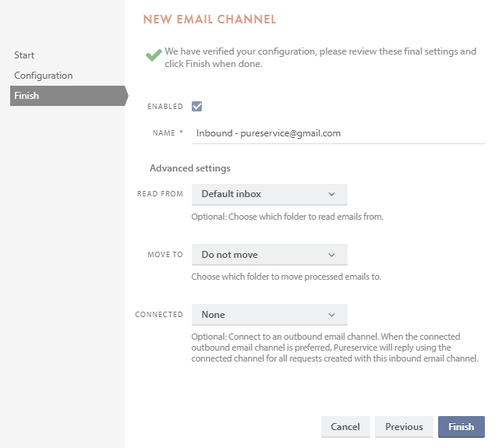Screen dimensions: 495x448
Task: Click the Advanced settings heading
Action: coord(189,168)
